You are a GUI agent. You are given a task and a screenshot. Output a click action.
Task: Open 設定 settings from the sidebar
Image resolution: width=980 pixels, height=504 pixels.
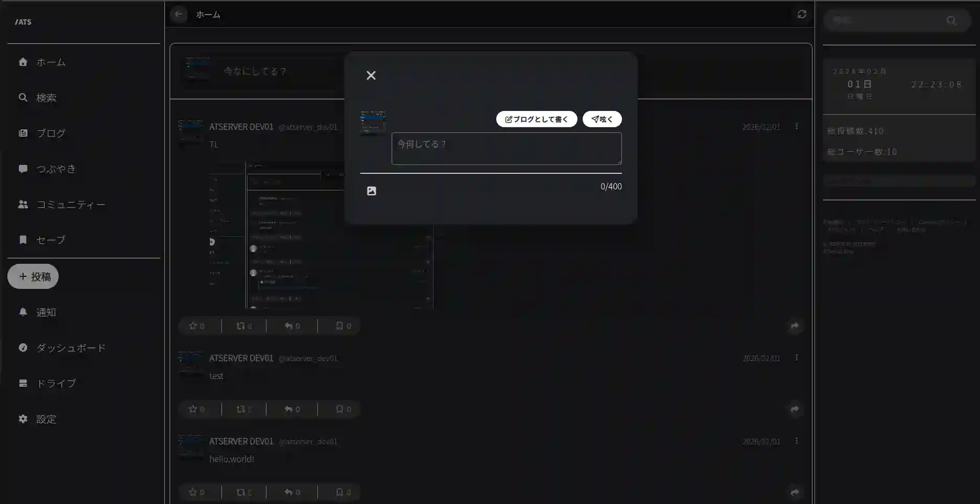click(x=23, y=419)
